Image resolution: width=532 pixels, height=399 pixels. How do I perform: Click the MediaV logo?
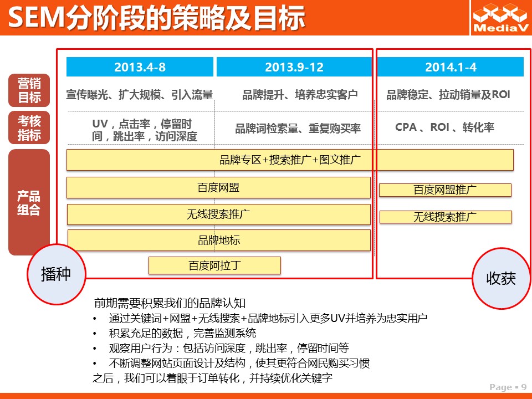500,18
